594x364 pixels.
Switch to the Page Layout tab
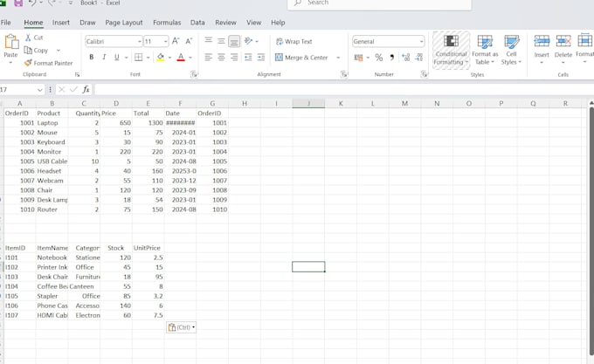[124, 23]
